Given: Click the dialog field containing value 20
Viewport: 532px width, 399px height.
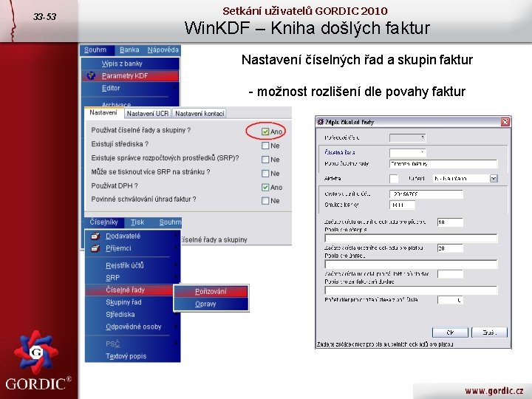Looking at the screenshot, I should [450, 248].
